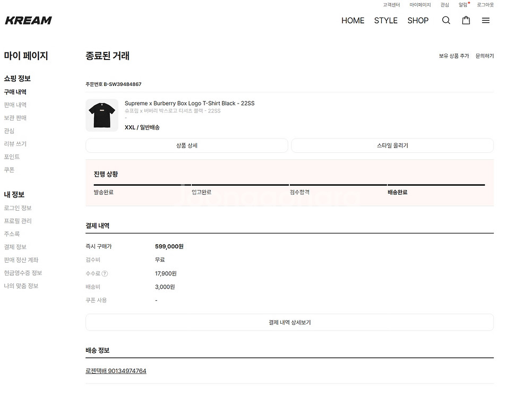The height and width of the screenshot is (398, 532).
Task: Open the search magnifier icon
Action: pos(446,21)
